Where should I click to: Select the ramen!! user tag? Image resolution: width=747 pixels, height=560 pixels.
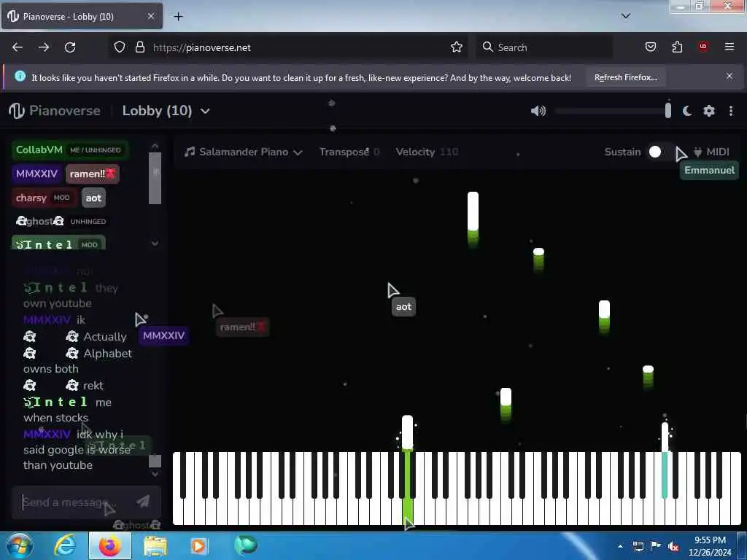pos(93,174)
